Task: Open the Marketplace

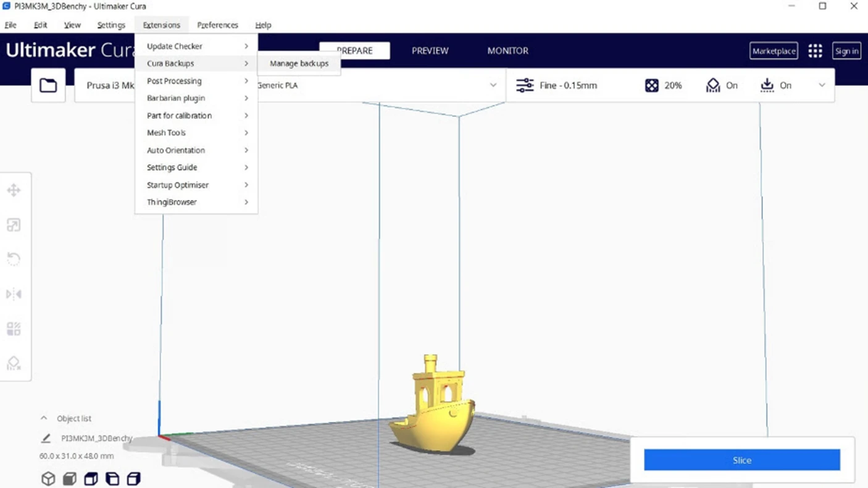Action: pos(774,51)
